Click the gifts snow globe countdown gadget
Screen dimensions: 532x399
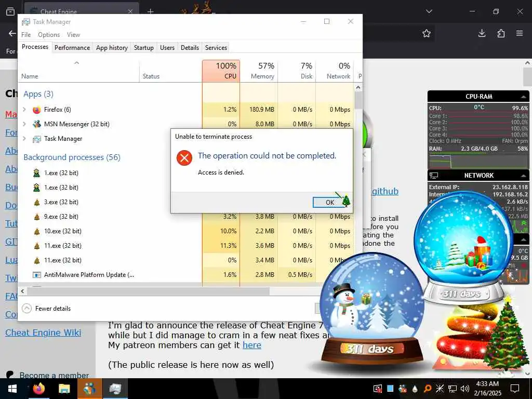click(x=463, y=248)
